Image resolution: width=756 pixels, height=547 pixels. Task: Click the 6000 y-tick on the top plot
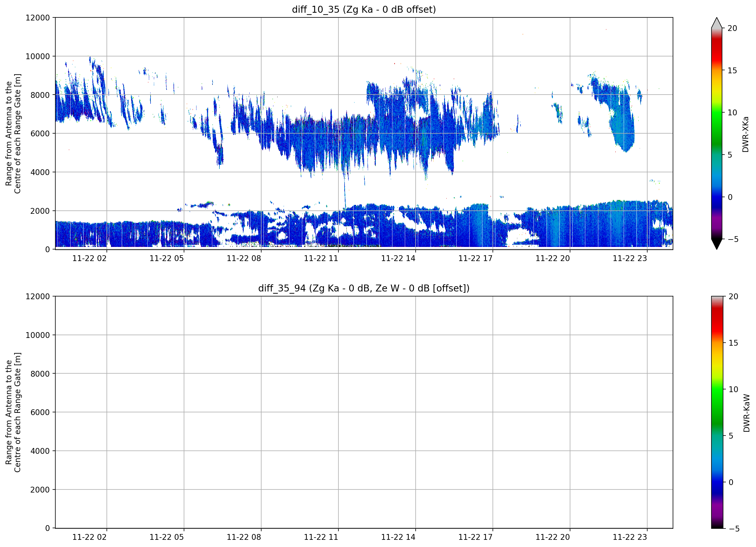(x=40, y=134)
